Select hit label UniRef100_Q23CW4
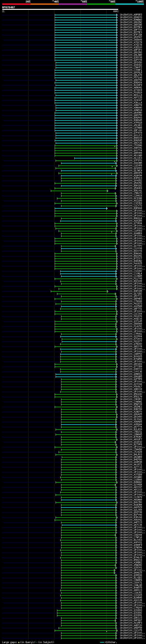The image size is (146, 644). pos(131,198)
